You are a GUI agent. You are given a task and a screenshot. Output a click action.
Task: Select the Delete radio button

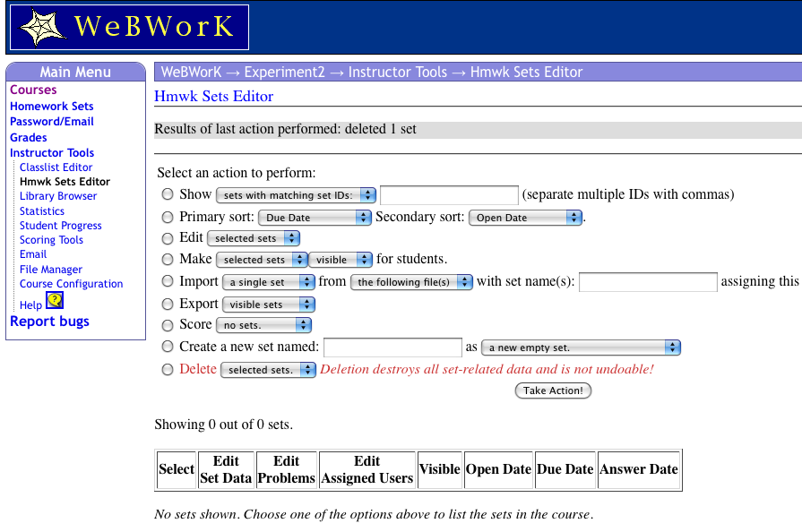click(x=168, y=370)
